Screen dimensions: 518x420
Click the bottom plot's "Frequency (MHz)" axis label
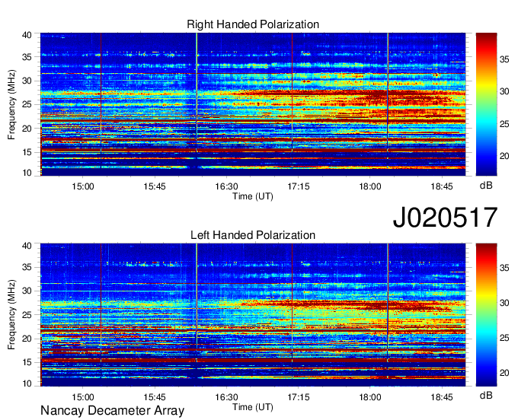point(11,315)
